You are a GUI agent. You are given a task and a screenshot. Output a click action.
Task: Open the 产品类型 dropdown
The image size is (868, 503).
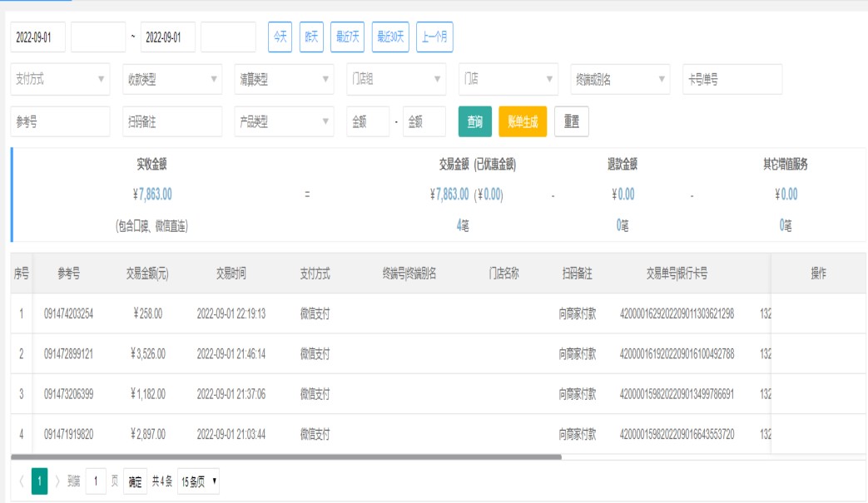[283, 121]
